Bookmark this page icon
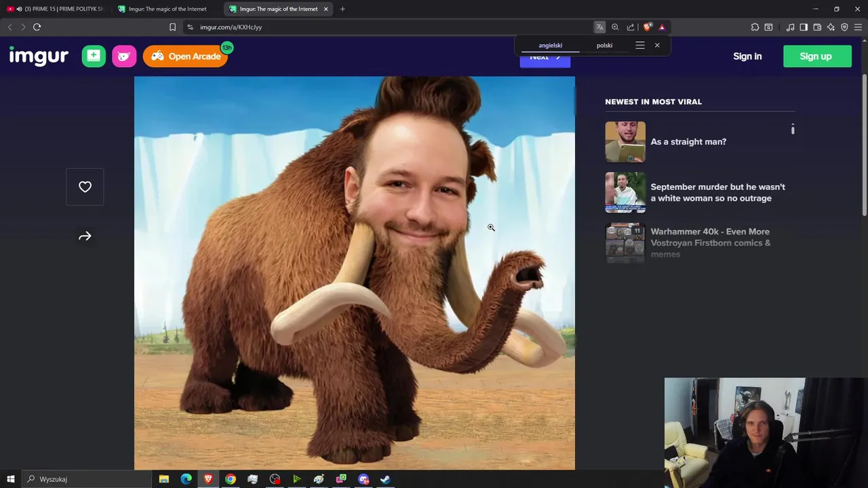The width and height of the screenshot is (868, 488). pos(172,27)
